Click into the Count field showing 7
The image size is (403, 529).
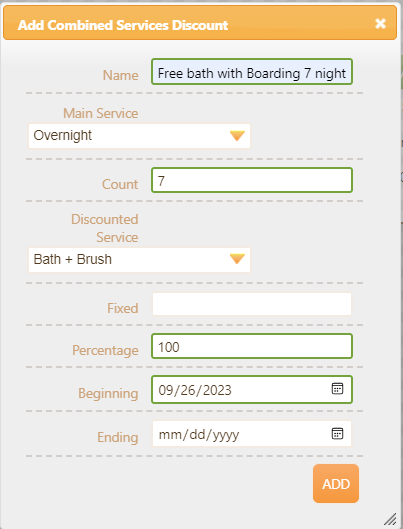pos(252,180)
